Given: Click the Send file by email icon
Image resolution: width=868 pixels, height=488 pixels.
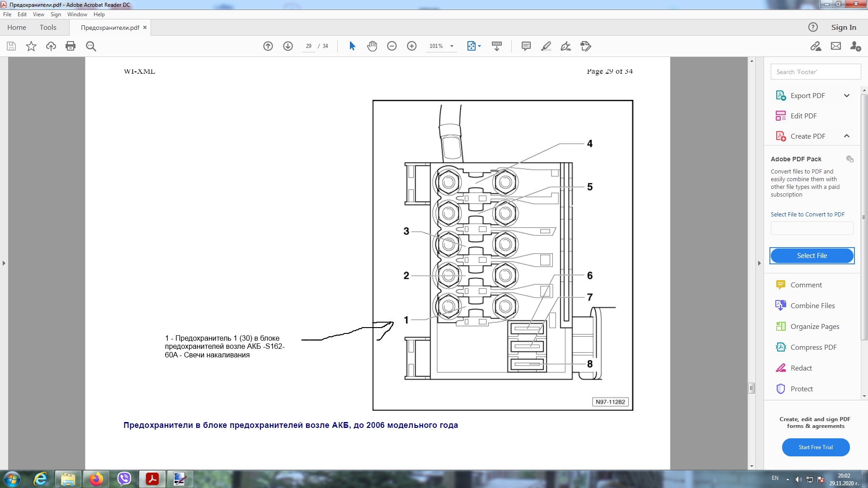Looking at the screenshot, I should tap(835, 46).
